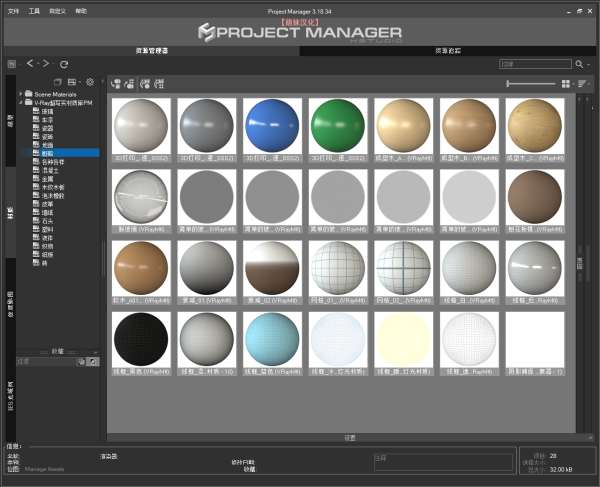Select the dark blue glossy sphere material
Screen dimensions: 600x487
click(x=272, y=126)
